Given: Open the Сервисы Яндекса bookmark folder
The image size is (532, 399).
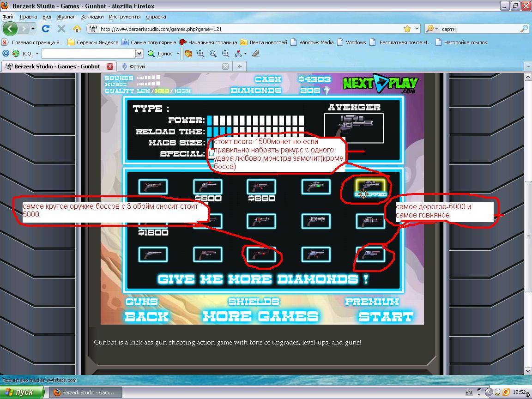Looking at the screenshot, I should pyautogui.click(x=93, y=42).
